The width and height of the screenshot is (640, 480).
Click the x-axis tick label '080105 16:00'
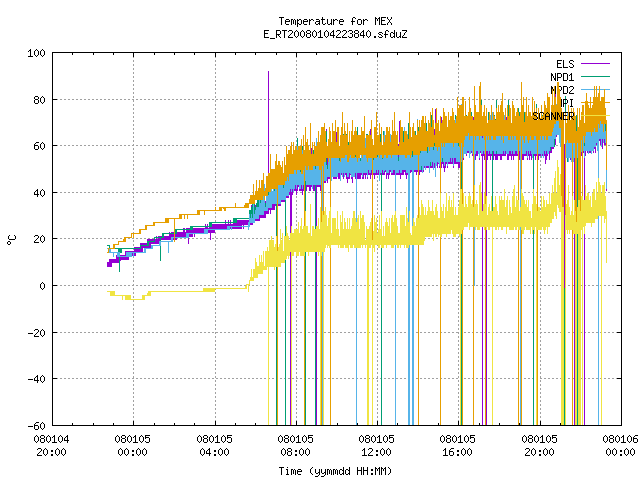coord(458,446)
